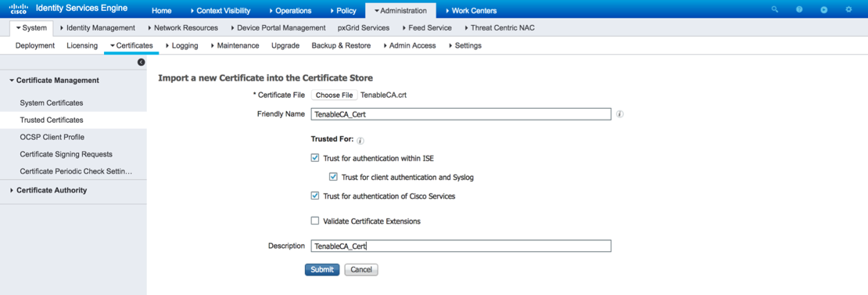Expand Identity Management submenu
868x295 pixels.
coord(97,27)
